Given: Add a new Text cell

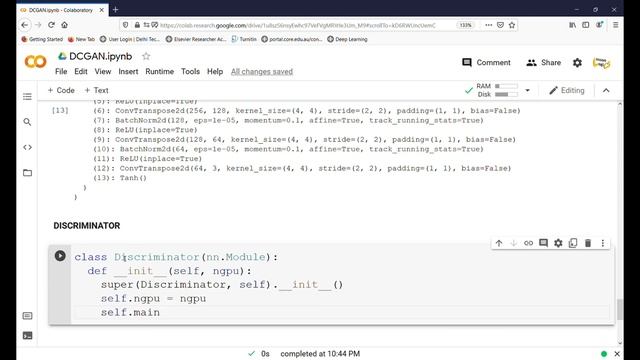Looking at the screenshot, I should coord(96,90).
